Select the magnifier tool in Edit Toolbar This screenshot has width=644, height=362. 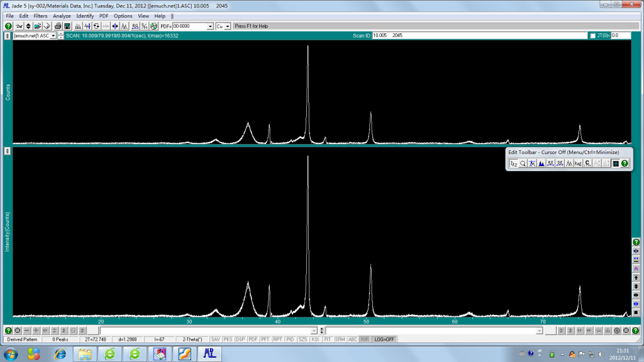523,163
